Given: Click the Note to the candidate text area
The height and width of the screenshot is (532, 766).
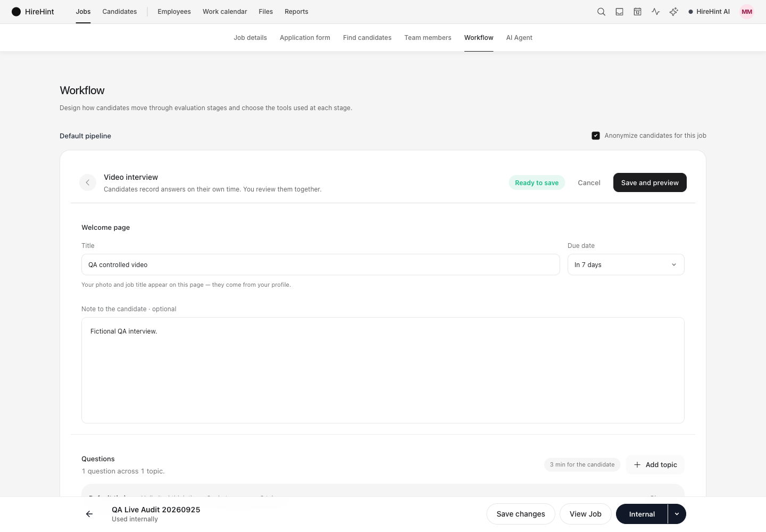Looking at the screenshot, I should 382,370.
